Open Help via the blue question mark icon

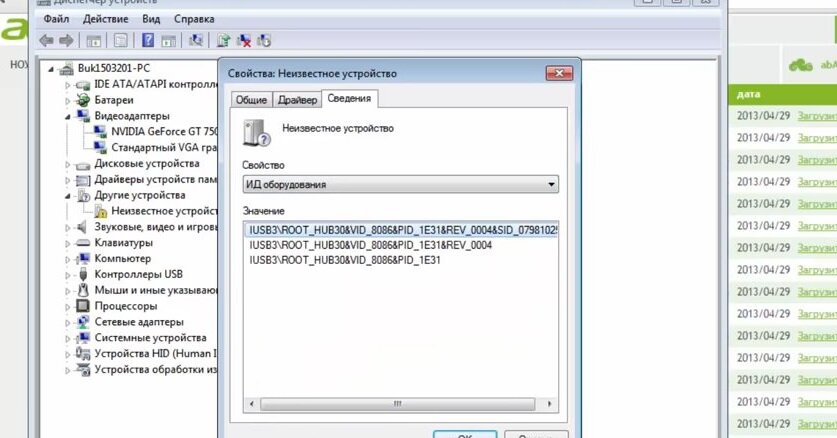[148, 41]
